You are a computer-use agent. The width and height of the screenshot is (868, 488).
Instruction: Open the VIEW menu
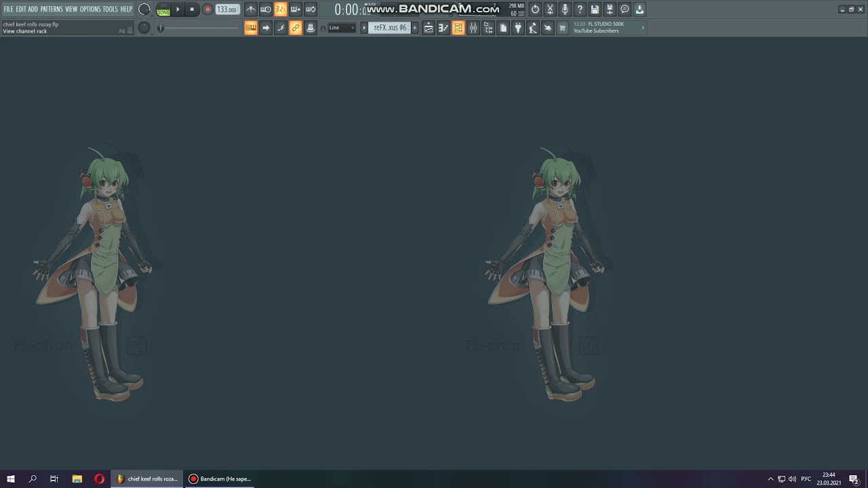(x=71, y=9)
